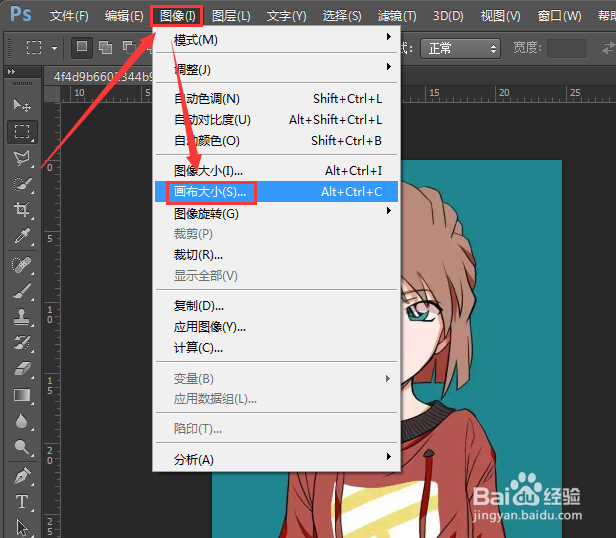Click the marquee tool preset icon in options bar
Screen dimensions: 616x538
(34, 48)
